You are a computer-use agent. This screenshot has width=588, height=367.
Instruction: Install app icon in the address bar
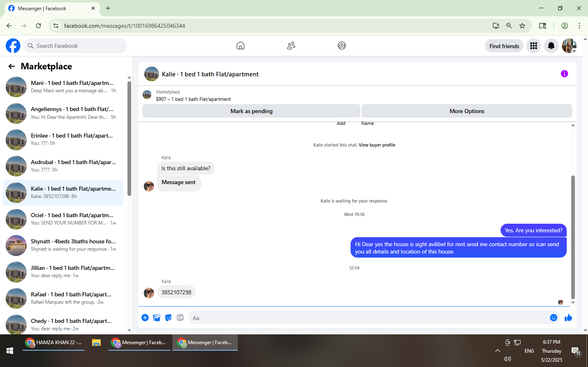pyautogui.click(x=496, y=26)
